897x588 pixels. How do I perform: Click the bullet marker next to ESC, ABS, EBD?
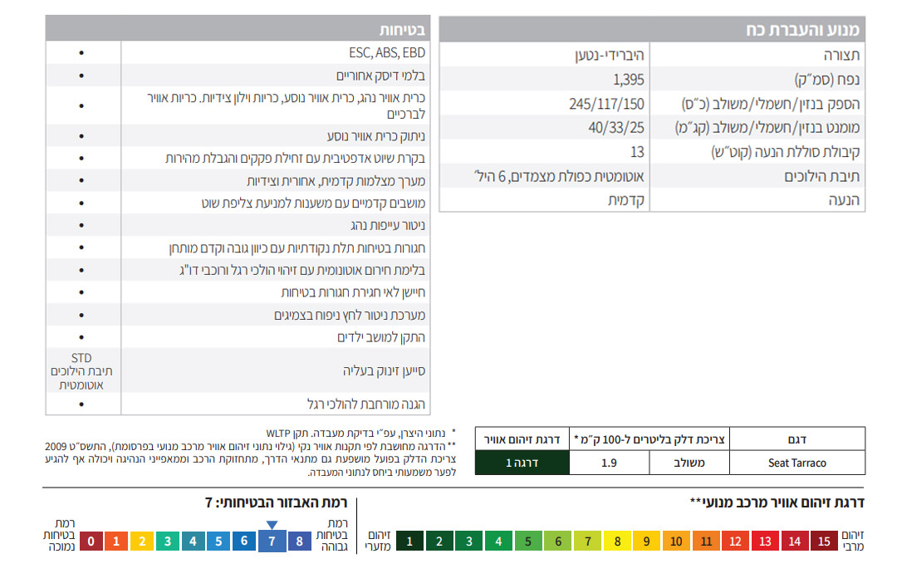pos(81,52)
